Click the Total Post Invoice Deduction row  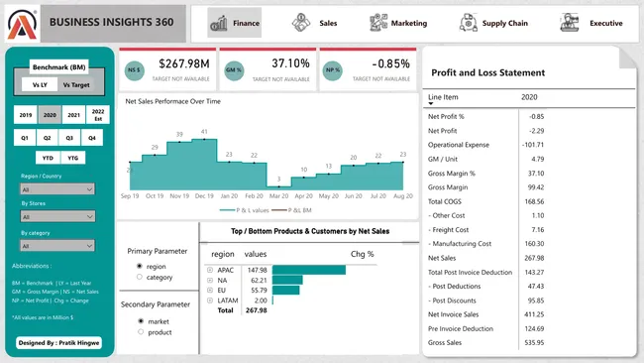point(486,272)
